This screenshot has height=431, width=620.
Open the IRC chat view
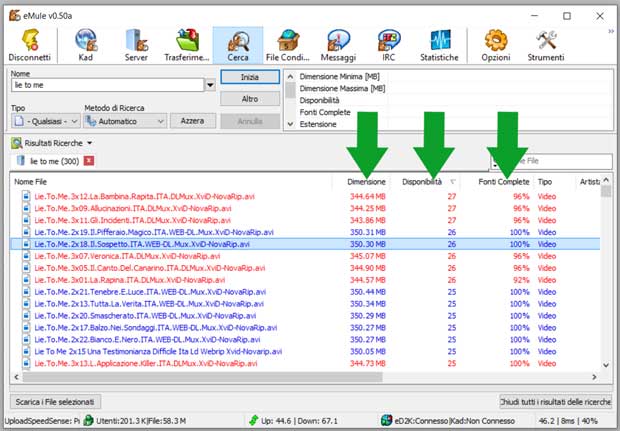(389, 45)
